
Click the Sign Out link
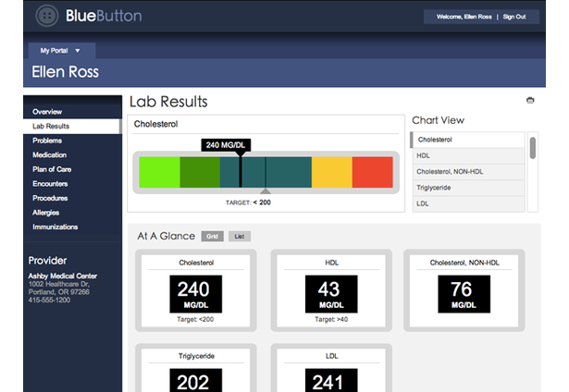click(x=514, y=17)
